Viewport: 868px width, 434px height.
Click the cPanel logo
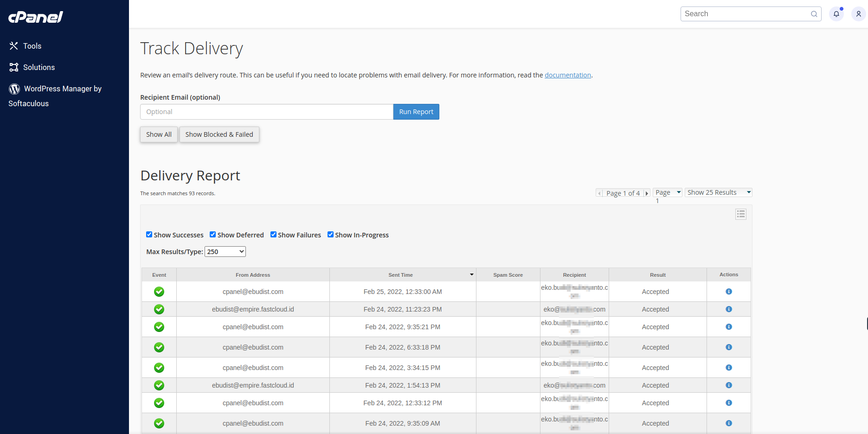click(36, 17)
